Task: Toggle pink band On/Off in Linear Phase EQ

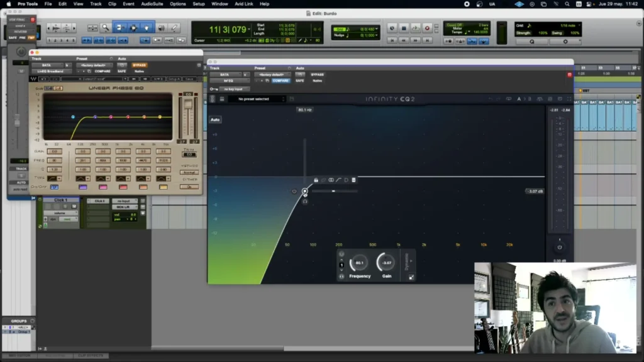Action: [103, 187]
